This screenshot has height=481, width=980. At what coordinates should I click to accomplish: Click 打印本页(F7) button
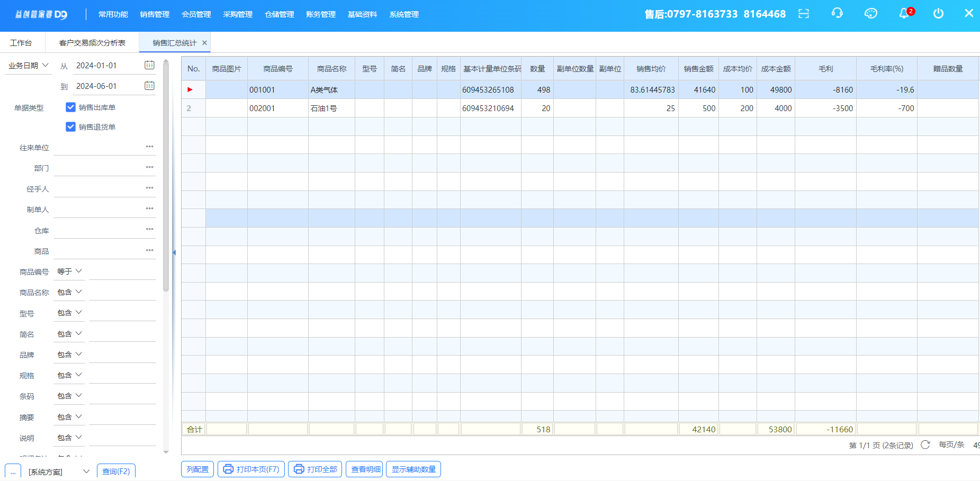point(251,469)
